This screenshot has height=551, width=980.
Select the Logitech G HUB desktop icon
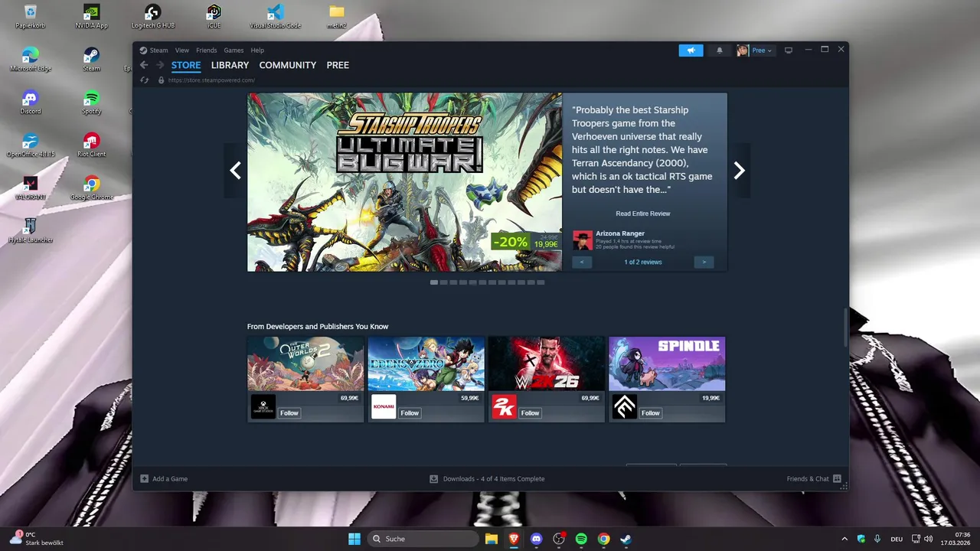point(152,17)
